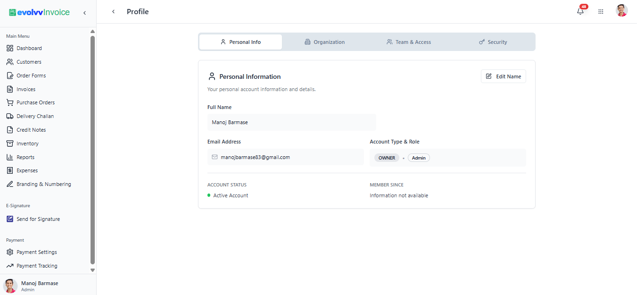Click the Delivery Challan truck icon

click(10, 116)
